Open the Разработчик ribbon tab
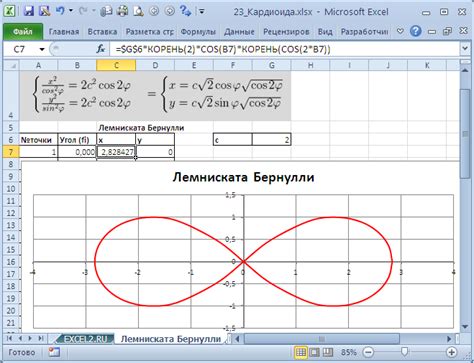 pos(364,32)
